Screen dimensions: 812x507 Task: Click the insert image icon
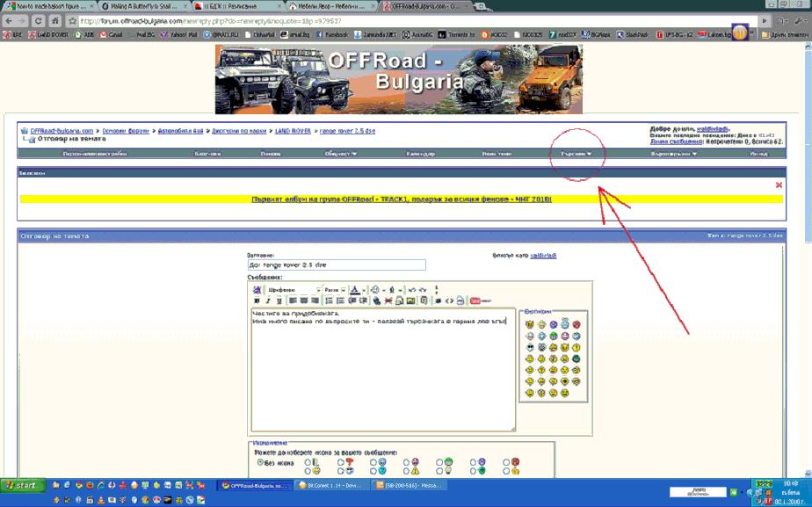coord(410,301)
